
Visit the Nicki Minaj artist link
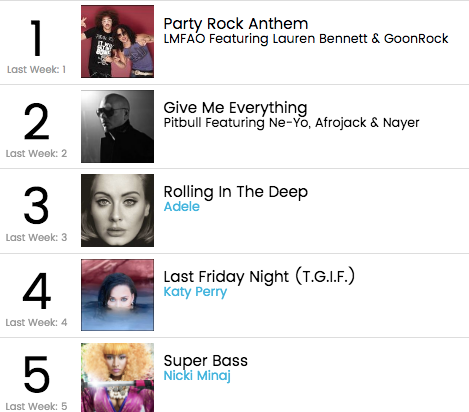coord(197,376)
